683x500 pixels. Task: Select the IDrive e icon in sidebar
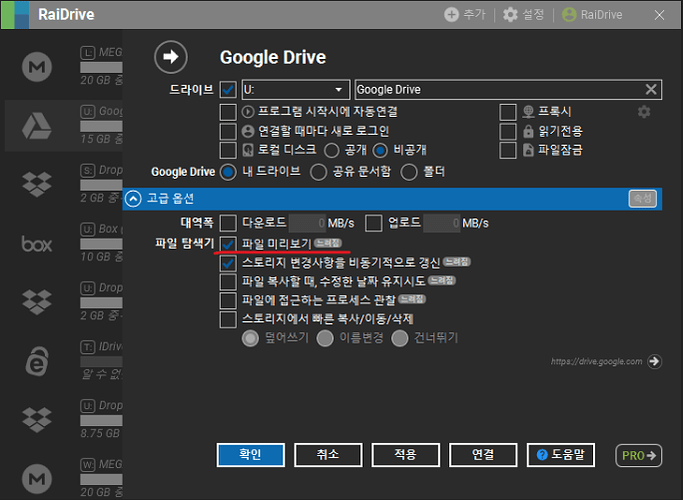(x=37, y=361)
